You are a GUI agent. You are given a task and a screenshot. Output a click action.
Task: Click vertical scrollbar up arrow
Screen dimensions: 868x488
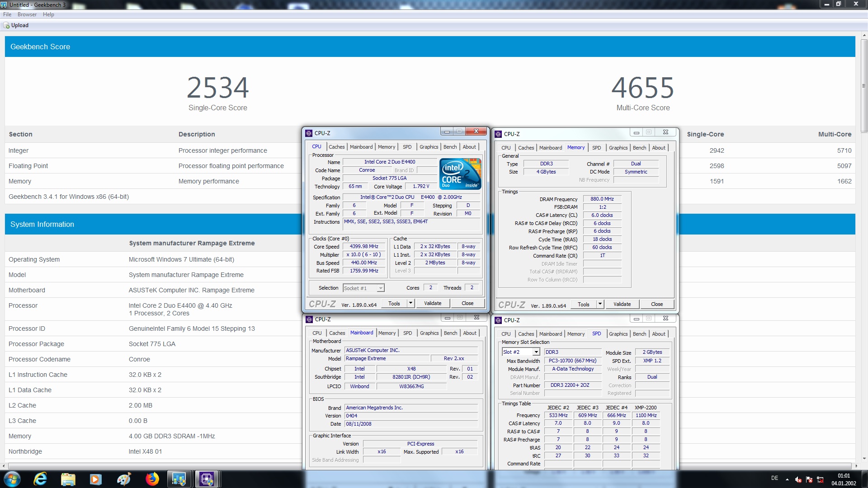[x=864, y=35]
